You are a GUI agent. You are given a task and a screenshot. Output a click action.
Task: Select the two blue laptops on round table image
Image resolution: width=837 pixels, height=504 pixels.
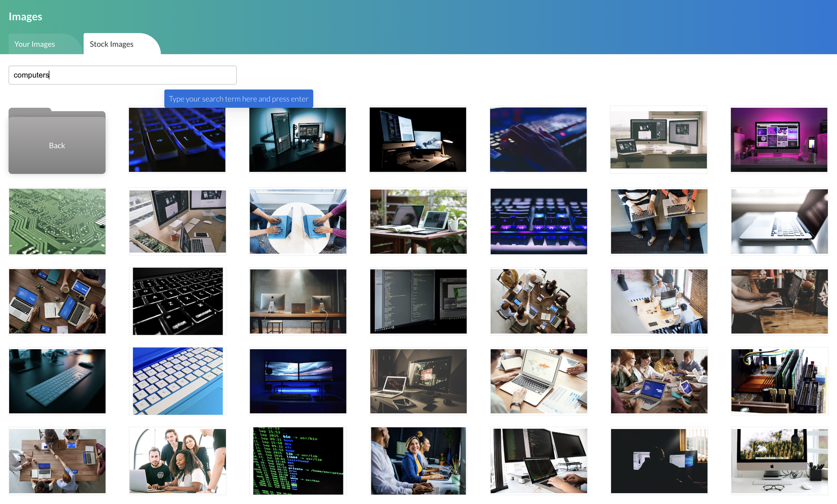(x=298, y=221)
